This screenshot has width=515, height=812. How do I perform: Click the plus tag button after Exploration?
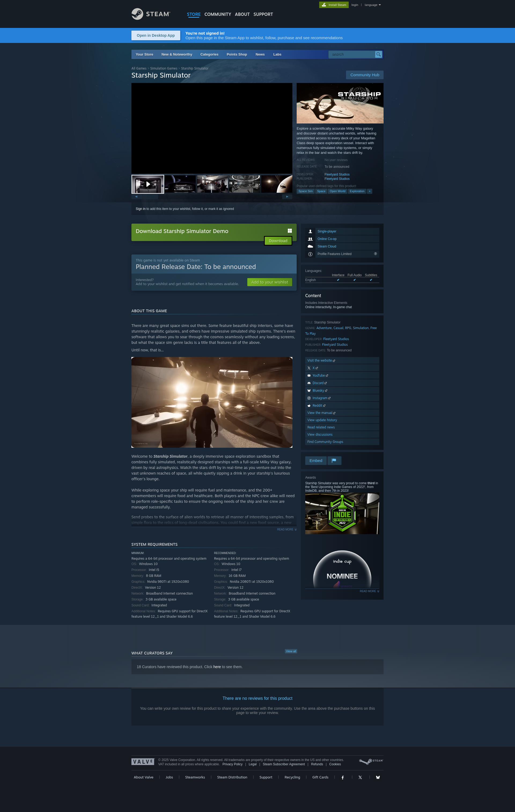click(369, 191)
